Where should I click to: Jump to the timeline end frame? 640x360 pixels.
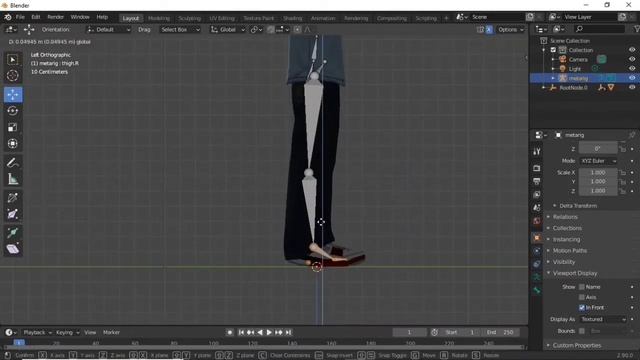pyautogui.click(x=289, y=332)
